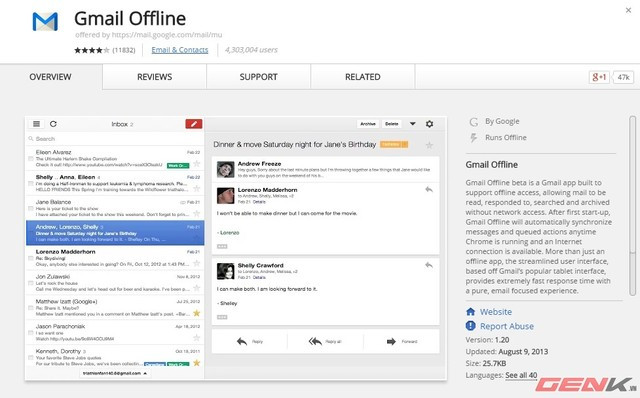The image size is (640, 398).
Task: Click the Details link under Shelly Crawford
Action: [259, 277]
